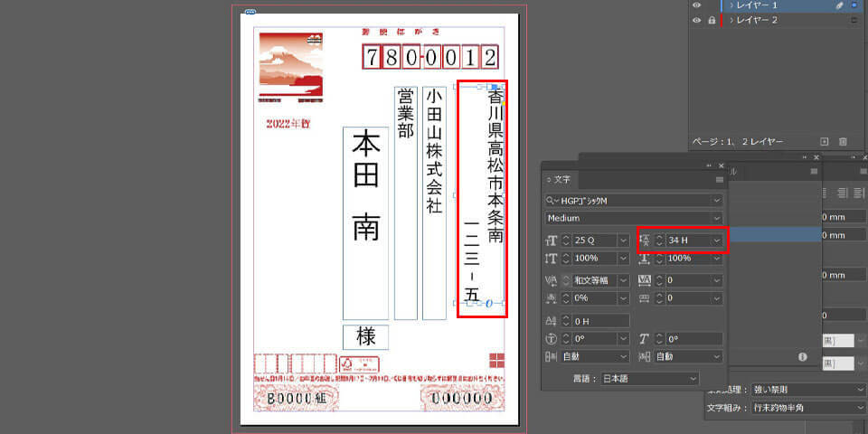
Task: Create a new layer in Layers panel
Action: click(x=824, y=142)
